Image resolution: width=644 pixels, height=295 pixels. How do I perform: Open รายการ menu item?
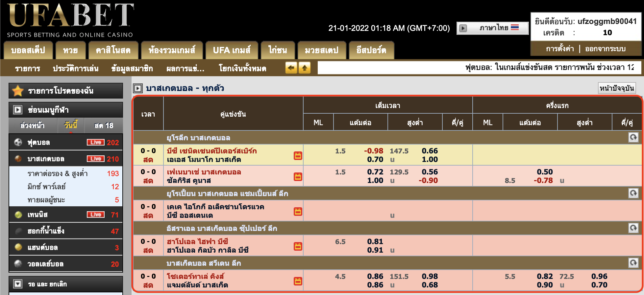click(28, 68)
